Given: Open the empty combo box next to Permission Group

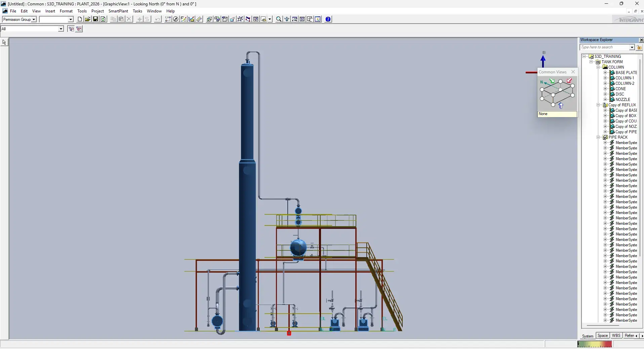Looking at the screenshot, I should 71,20.
